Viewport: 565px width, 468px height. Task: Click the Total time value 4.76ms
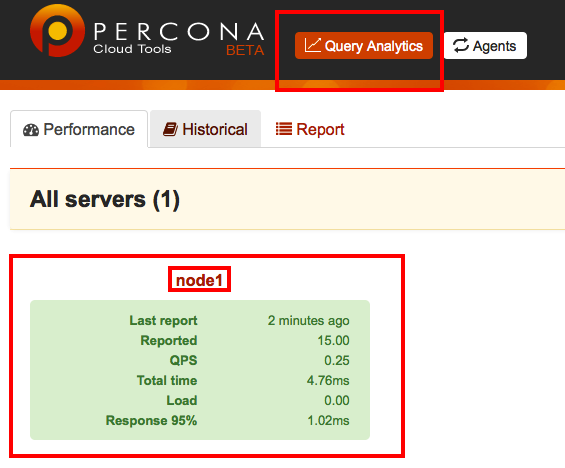coord(328,380)
